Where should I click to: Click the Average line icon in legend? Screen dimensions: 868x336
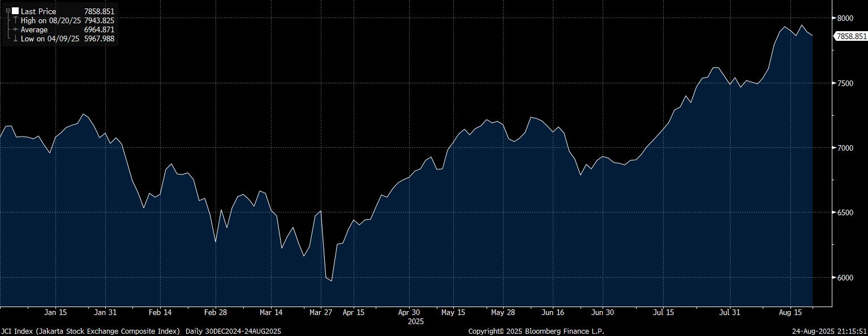[x=15, y=29]
